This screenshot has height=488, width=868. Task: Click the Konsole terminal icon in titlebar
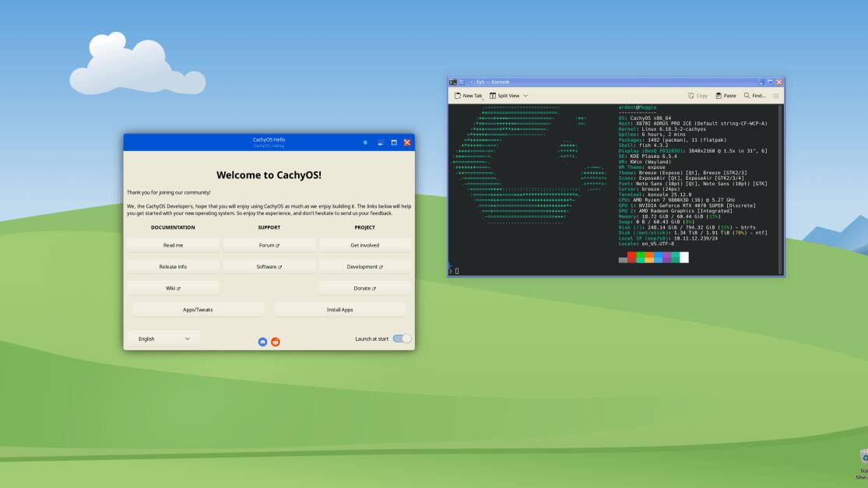(x=452, y=82)
